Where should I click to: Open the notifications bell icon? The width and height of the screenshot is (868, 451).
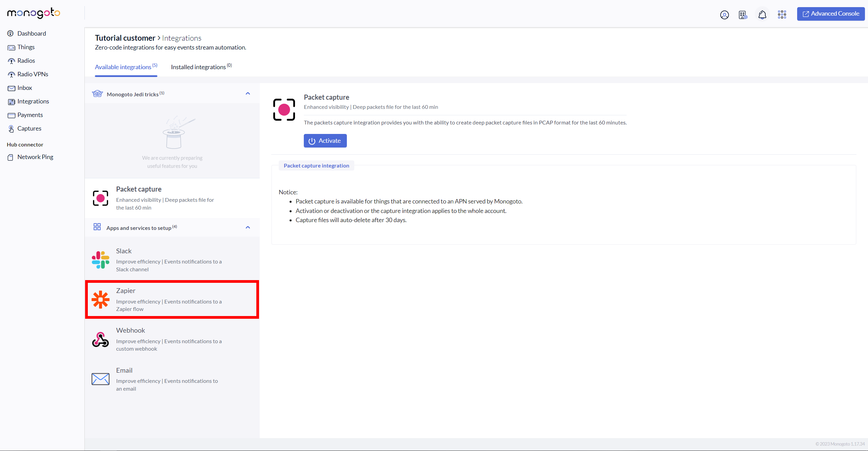coord(762,15)
